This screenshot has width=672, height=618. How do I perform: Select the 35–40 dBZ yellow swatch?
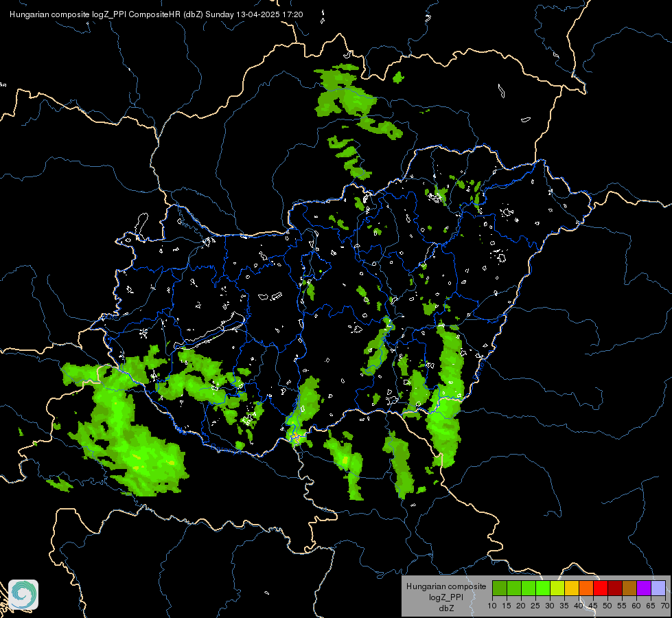572,588
